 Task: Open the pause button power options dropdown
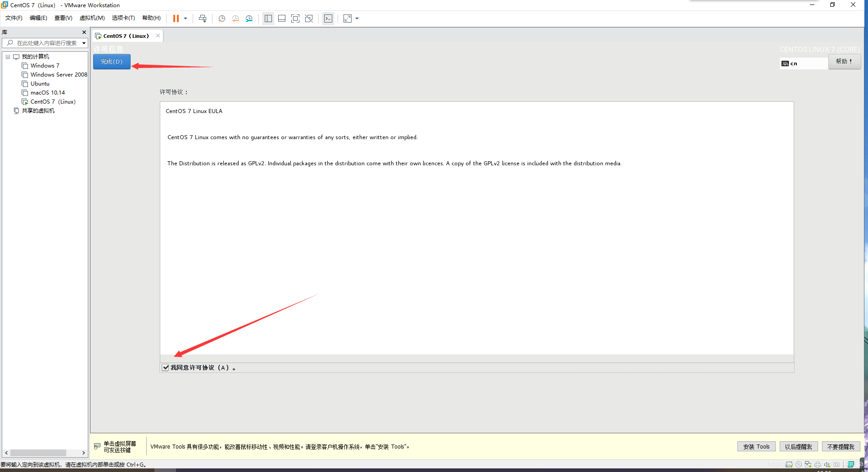coord(185,18)
